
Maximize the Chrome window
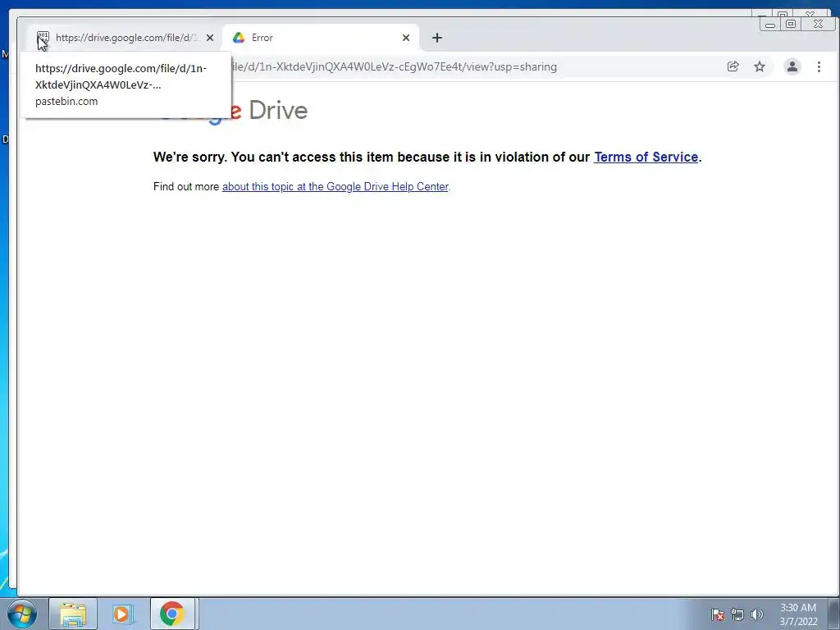point(791,24)
